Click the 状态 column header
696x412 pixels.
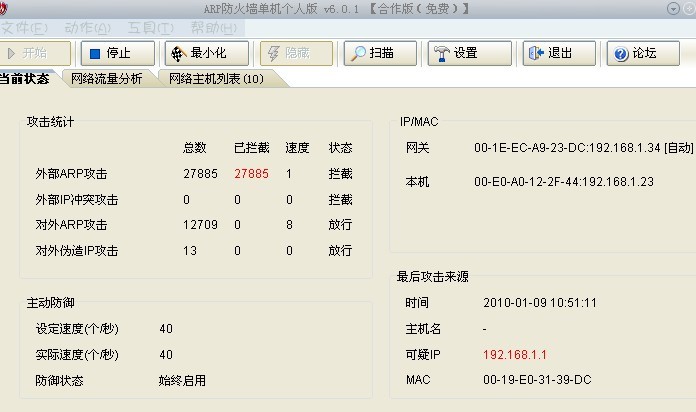(x=340, y=148)
